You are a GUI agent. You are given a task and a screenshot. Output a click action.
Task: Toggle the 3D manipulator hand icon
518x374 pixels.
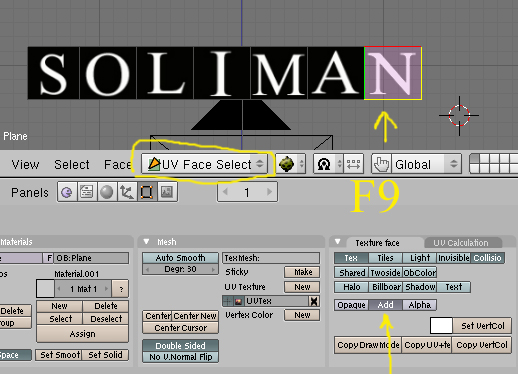click(x=382, y=164)
